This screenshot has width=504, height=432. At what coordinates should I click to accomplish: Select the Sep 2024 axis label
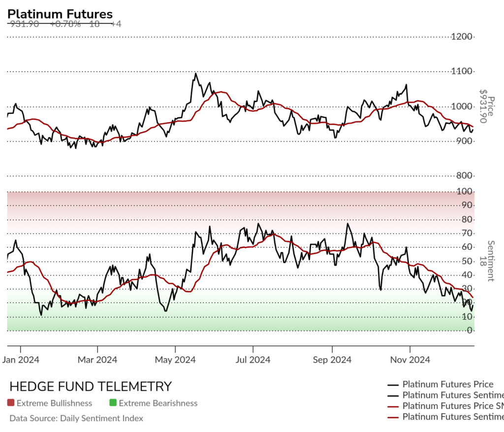[x=332, y=359]
